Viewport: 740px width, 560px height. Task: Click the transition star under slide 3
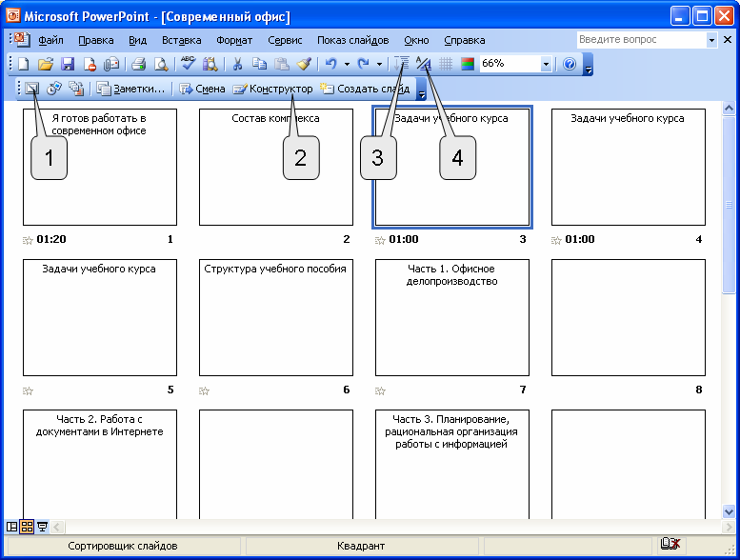380,241
